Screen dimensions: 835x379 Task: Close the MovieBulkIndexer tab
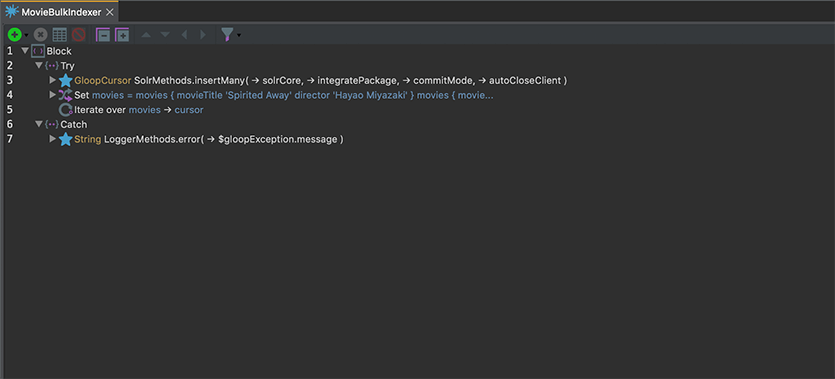tap(110, 12)
